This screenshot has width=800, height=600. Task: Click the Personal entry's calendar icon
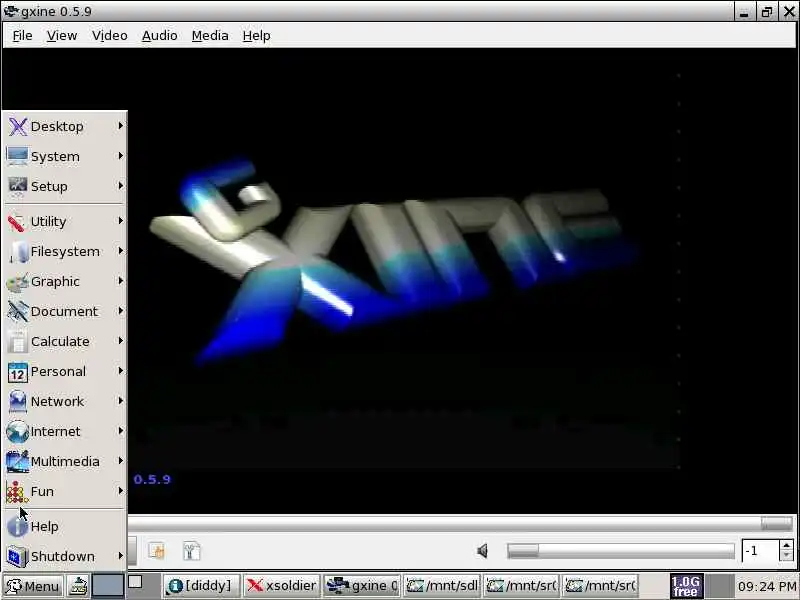(x=17, y=372)
